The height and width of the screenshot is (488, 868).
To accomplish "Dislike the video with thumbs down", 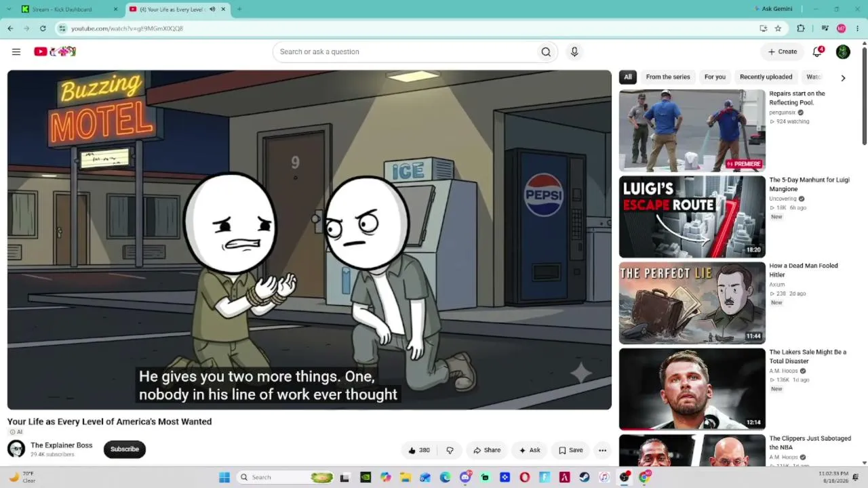I will (x=450, y=450).
